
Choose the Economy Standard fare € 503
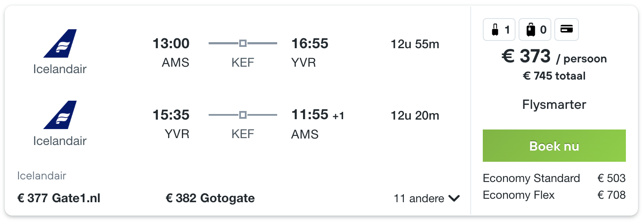coord(554,178)
